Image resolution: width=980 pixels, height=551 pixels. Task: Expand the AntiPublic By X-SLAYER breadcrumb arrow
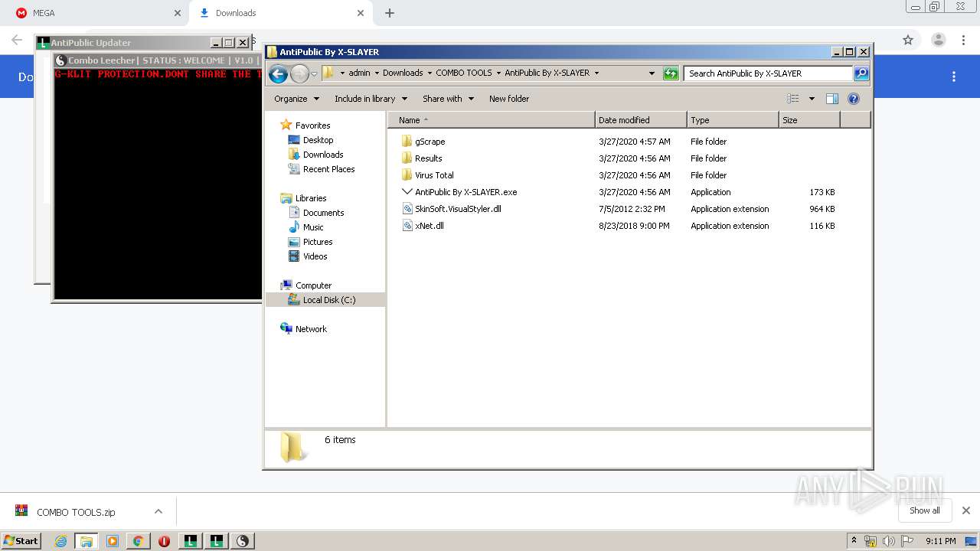tap(596, 73)
